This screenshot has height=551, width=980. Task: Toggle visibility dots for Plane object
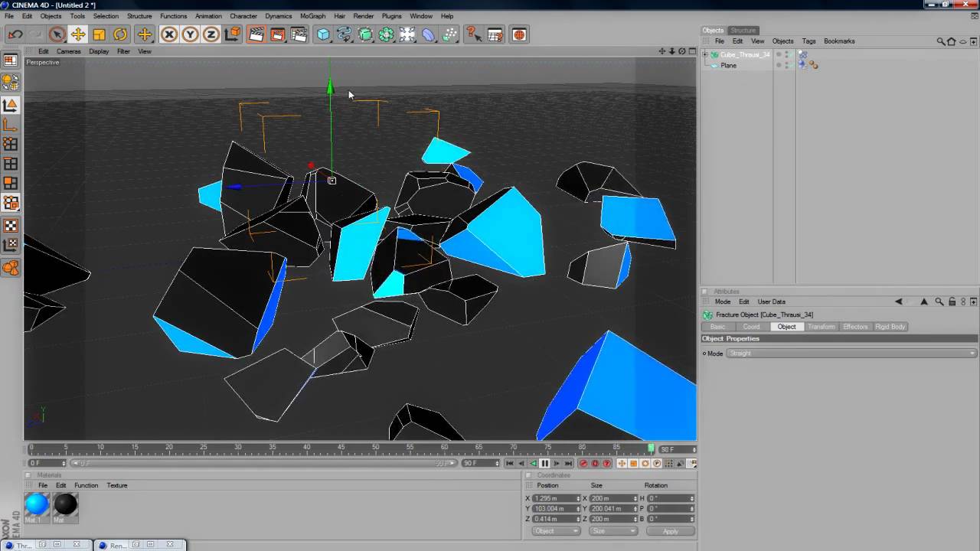click(787, 66)
